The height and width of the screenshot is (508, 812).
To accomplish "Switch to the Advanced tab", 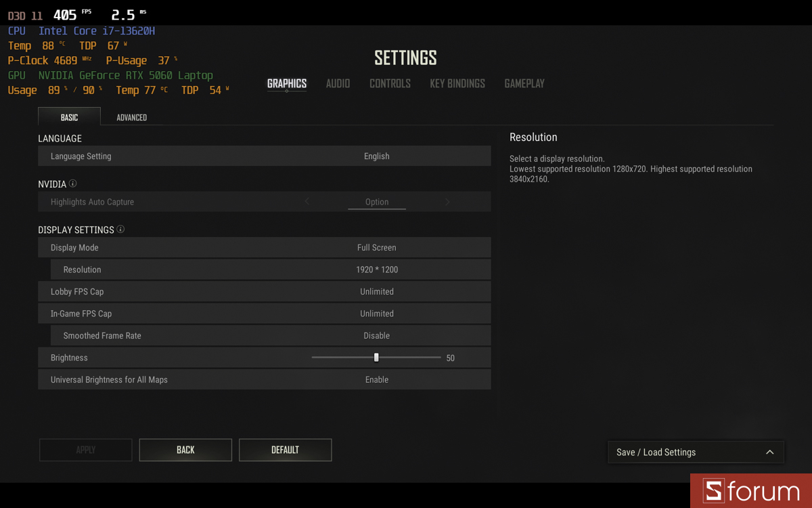I will point(131,117).
